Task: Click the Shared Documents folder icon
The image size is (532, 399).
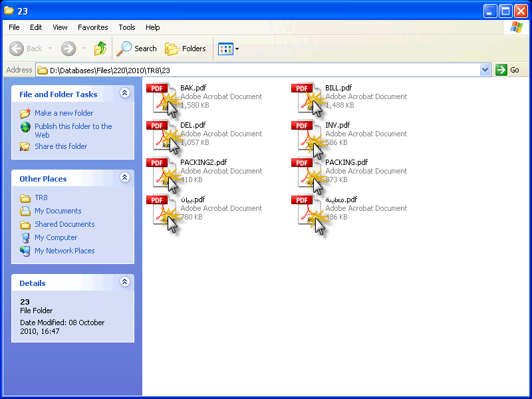Action: click(25, 225)
